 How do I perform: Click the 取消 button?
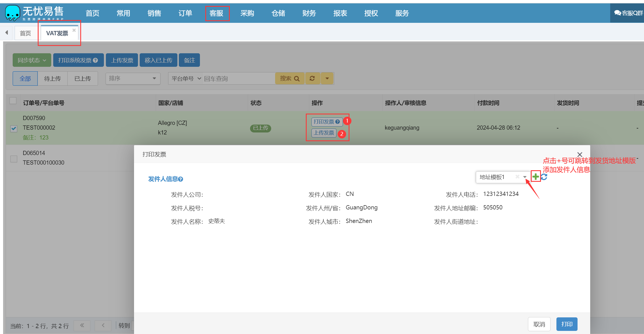(x=539, y=324)
